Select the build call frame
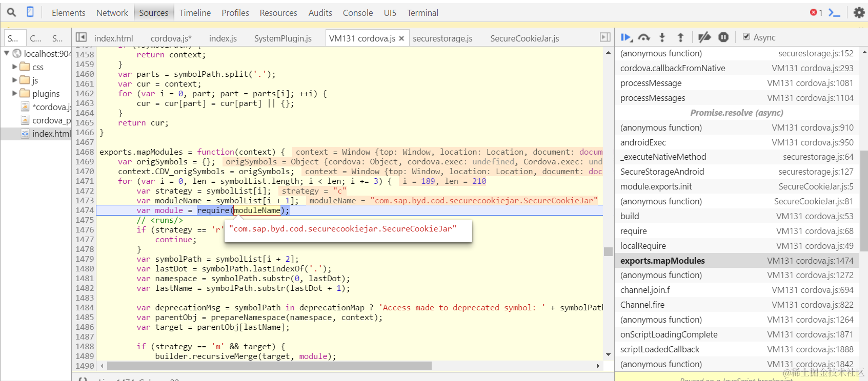Image resolution: width=868 pixels, height=381 pixels. coord(737,216)
